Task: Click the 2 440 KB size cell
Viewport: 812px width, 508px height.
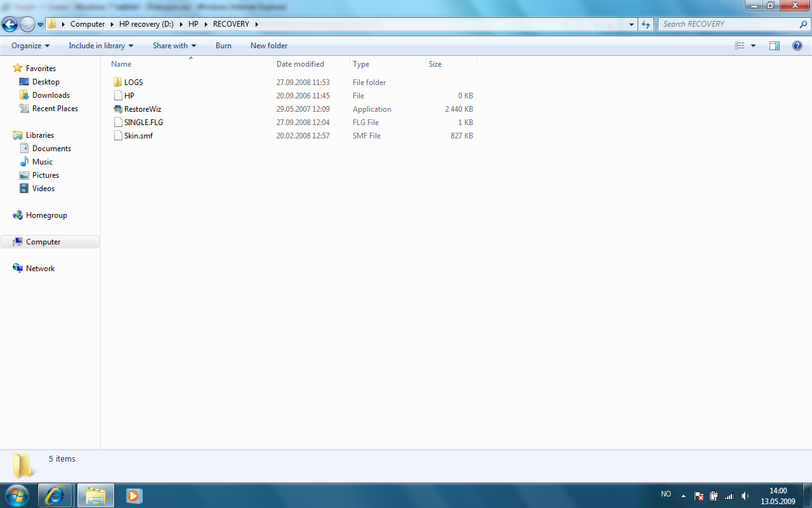Action: [x=459, y=109]
